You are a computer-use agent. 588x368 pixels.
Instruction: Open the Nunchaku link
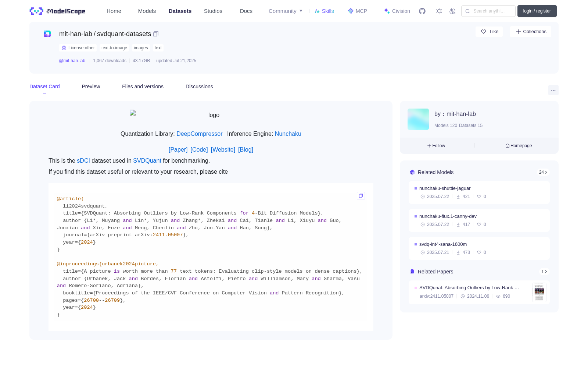(x=288, y=134)
